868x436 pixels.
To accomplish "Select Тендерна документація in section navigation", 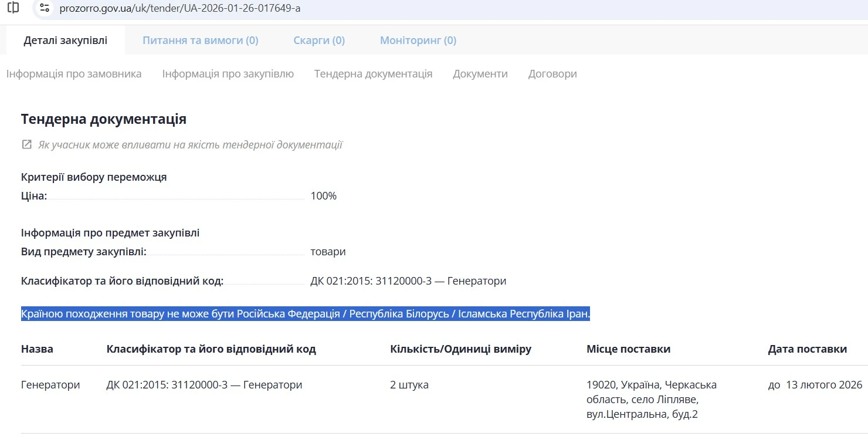I will (373, 74).
